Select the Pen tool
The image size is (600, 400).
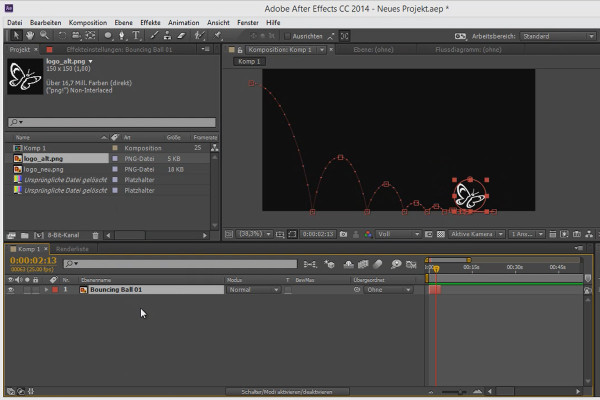pos(122,36)
